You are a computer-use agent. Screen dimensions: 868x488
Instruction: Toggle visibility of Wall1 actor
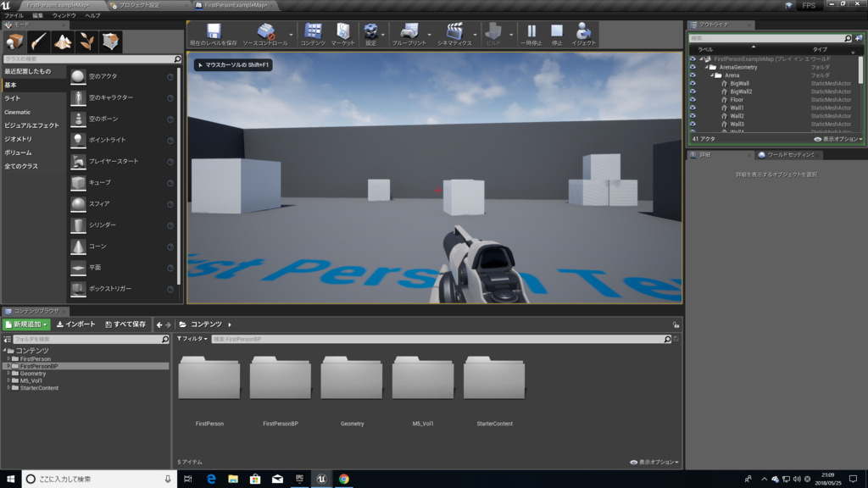coord(693,108)
